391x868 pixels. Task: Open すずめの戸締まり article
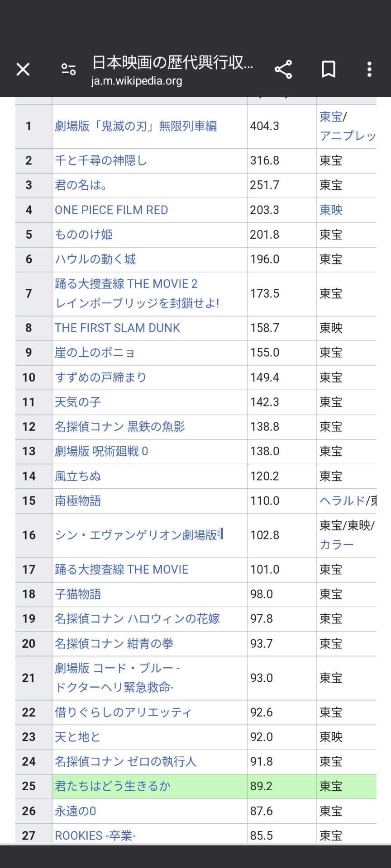[101, 377]
